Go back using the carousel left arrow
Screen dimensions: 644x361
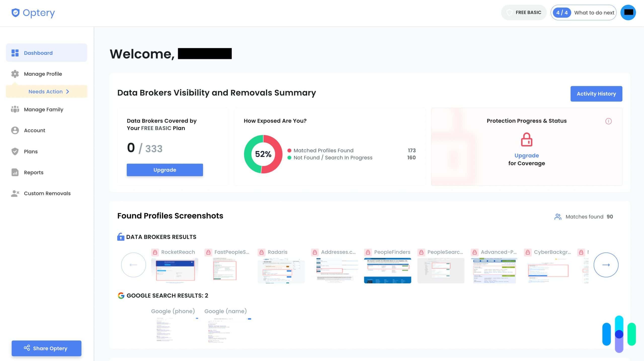click(133, 265)
